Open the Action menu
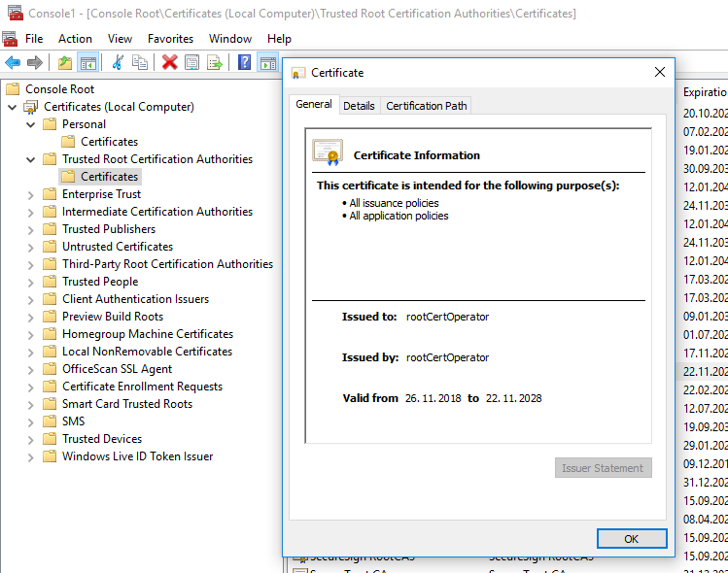This screenshot has width=728, height=573. (75, 39)
